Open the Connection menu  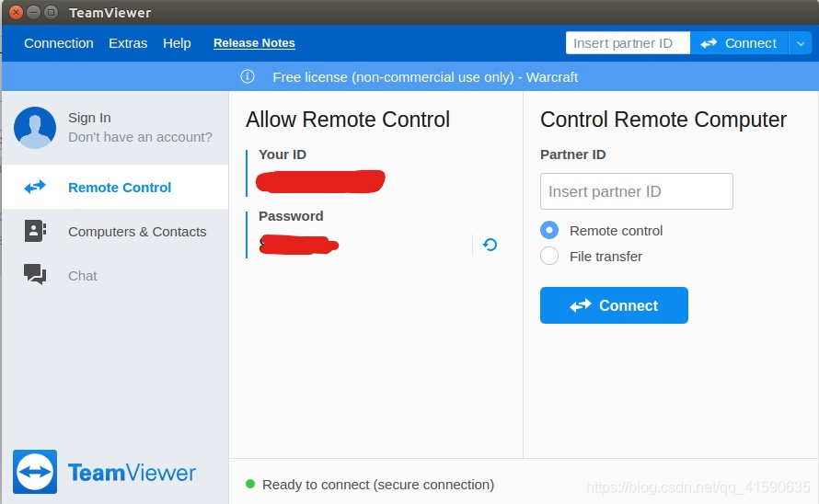click(x=59, y=43)
